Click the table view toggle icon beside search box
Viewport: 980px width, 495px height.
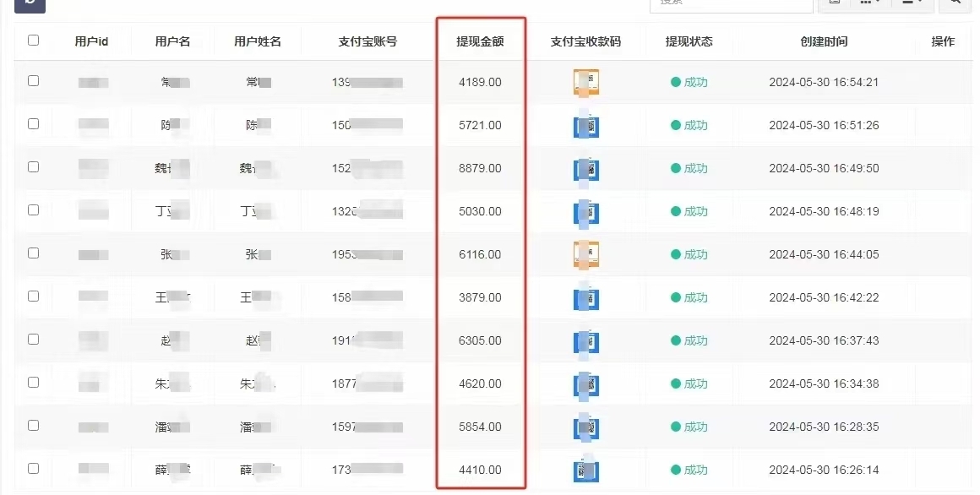[x=835, y=3]
